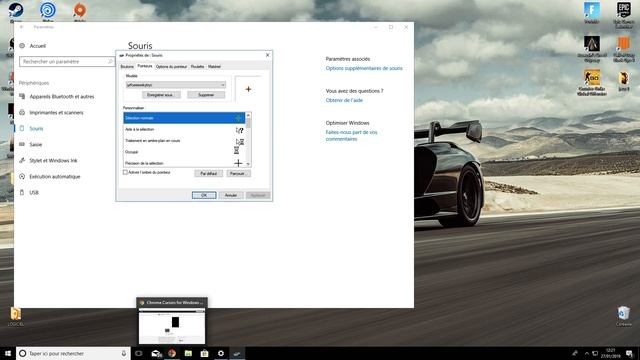Select Aide à la sélection row
This screenshot has height=360, width=640.
point(184,129)
